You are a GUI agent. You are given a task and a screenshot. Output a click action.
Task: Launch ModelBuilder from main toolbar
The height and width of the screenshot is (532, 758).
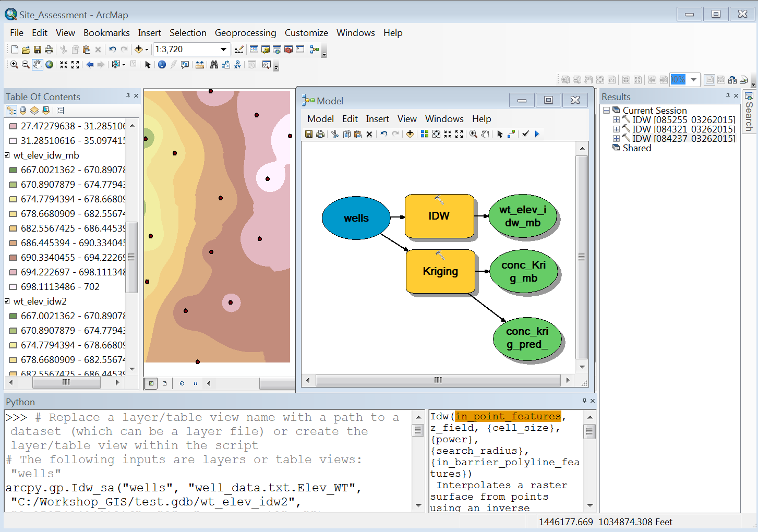tap(314, 50)
